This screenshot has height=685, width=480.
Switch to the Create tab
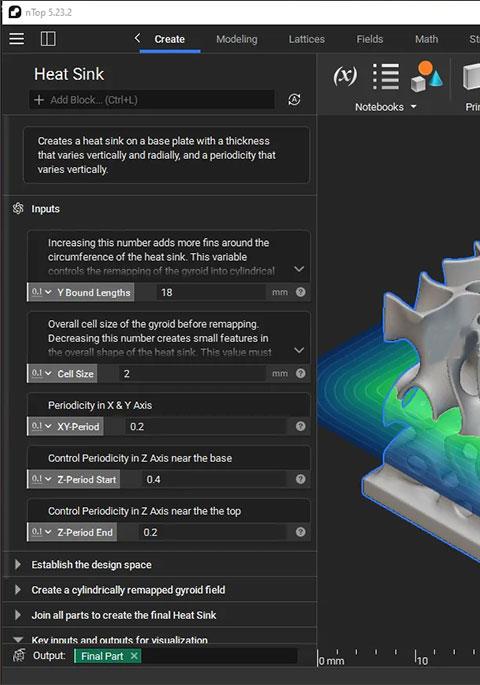click(169, 39)
